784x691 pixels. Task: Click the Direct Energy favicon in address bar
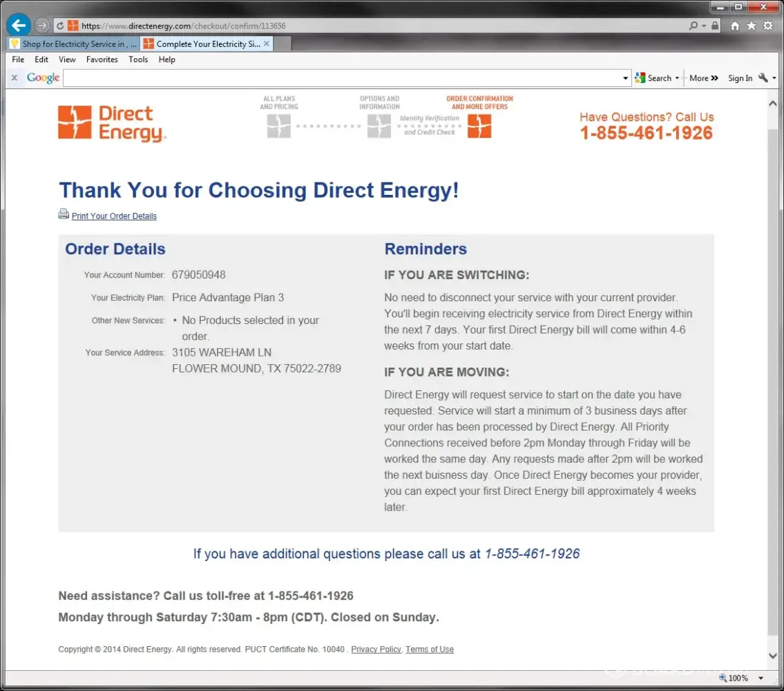click(73, 26)
